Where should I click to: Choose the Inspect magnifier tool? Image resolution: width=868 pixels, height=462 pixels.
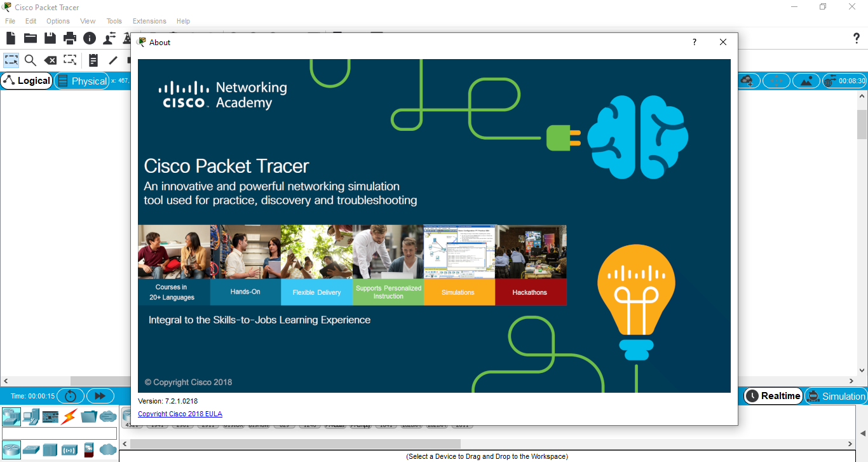(30, 60)
